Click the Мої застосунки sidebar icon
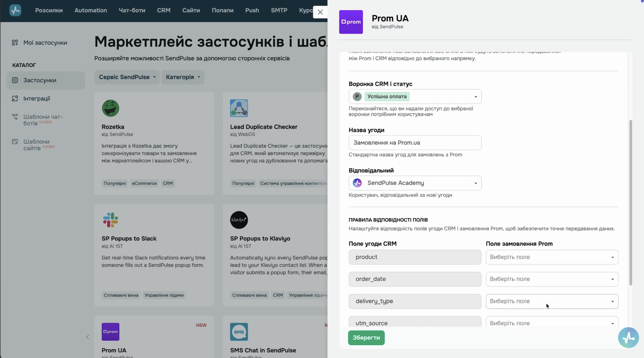This screenshot has width=644, height=358. (x=15, y=43)
